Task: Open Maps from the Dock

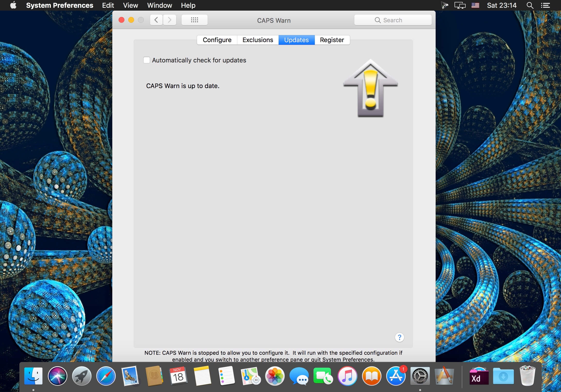Action: pos(251,376)
